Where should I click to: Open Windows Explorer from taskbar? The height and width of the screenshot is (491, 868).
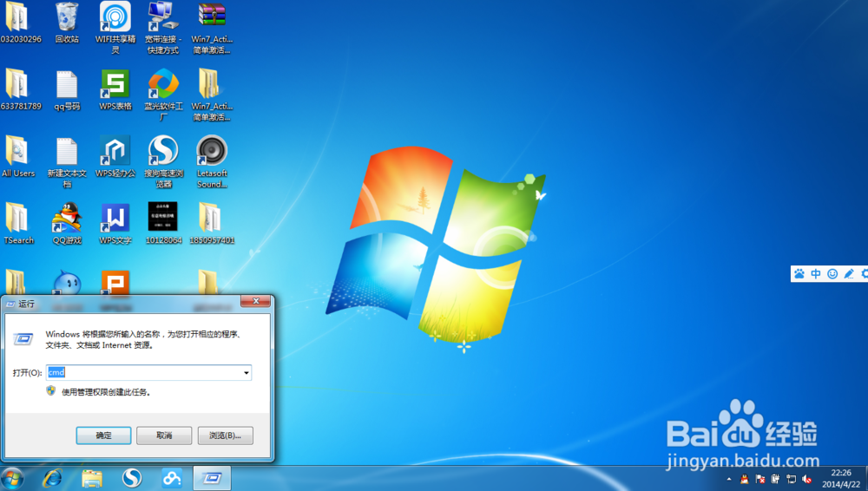92,478
